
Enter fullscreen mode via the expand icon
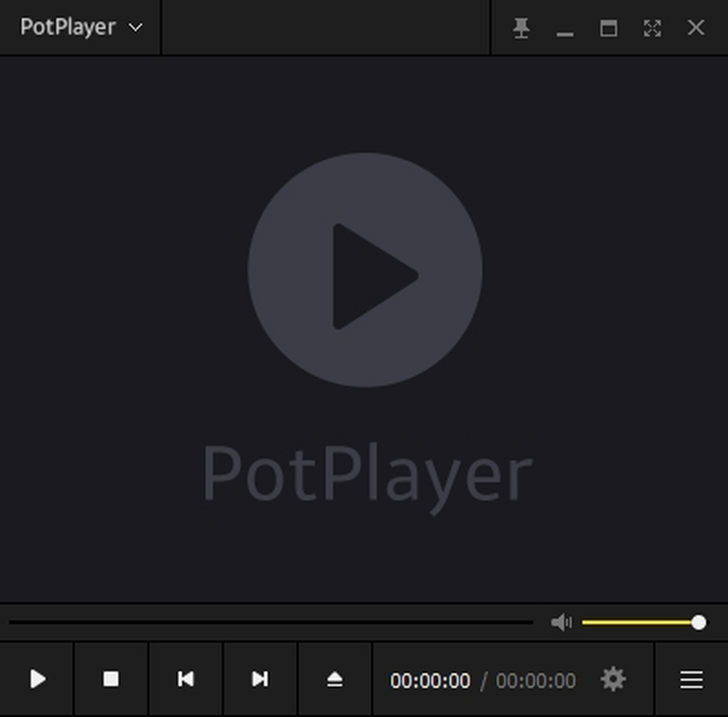pyautogui.click(x=652, y=27)
